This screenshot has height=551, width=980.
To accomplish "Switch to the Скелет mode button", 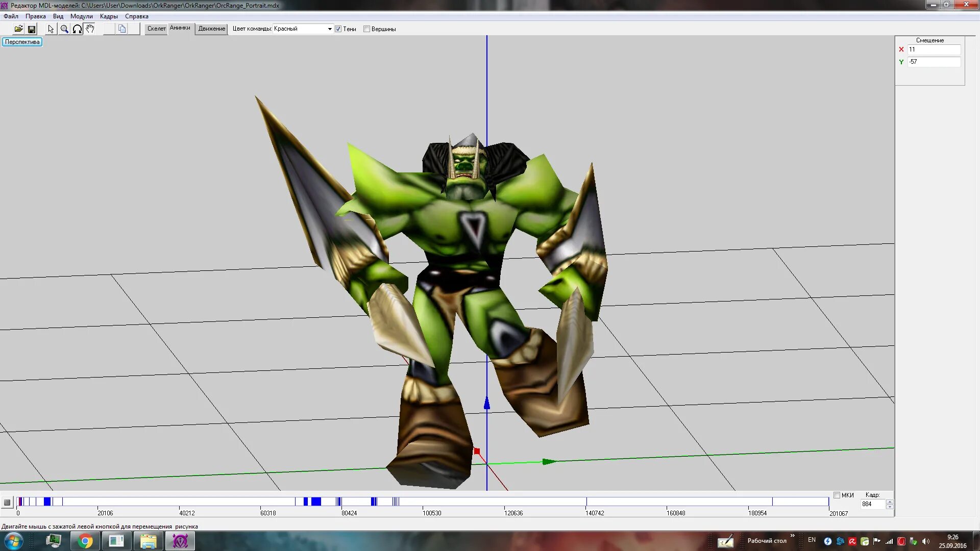I will click(x=156, y=29).
